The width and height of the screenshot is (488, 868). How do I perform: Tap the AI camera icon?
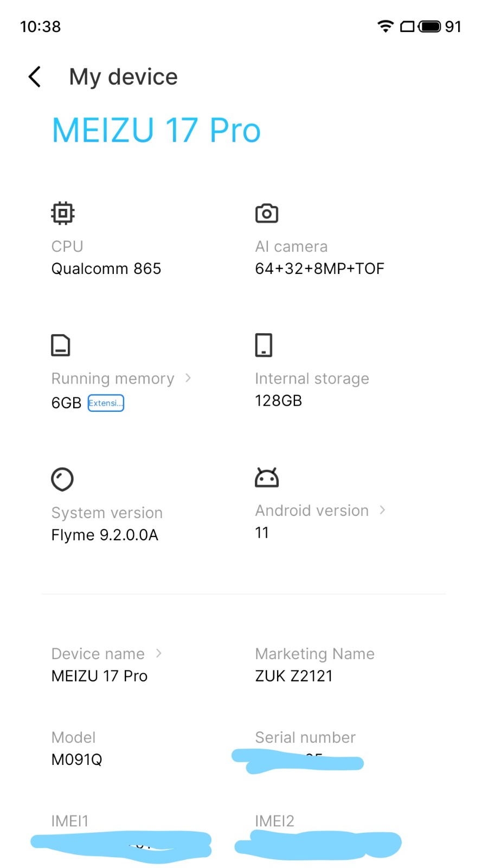pos(267,213)
